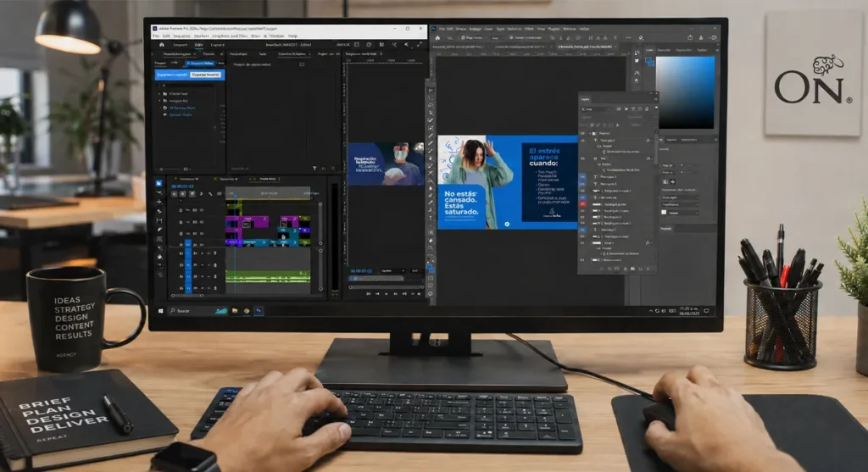868x472 pixels.
Task: Toggle the highlighted blue track target button
Action: coord(187,244)
